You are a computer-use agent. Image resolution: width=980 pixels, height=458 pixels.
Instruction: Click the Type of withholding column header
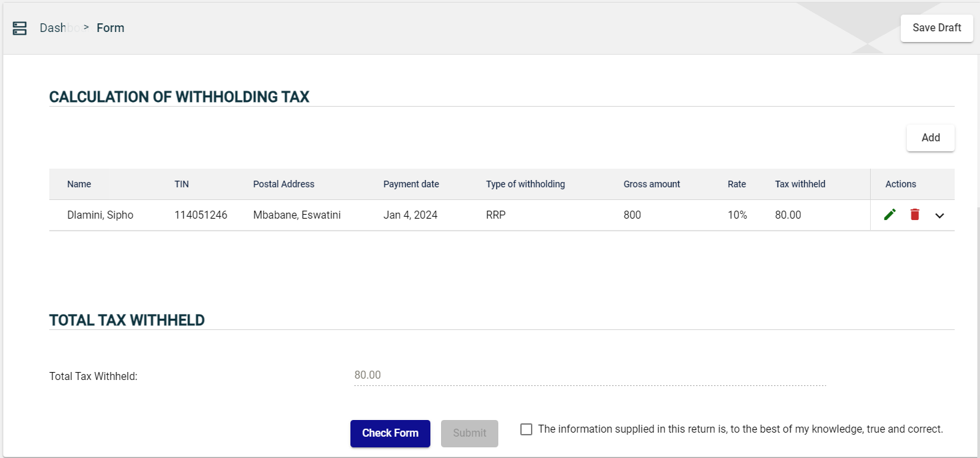click(x=525, y=184)
